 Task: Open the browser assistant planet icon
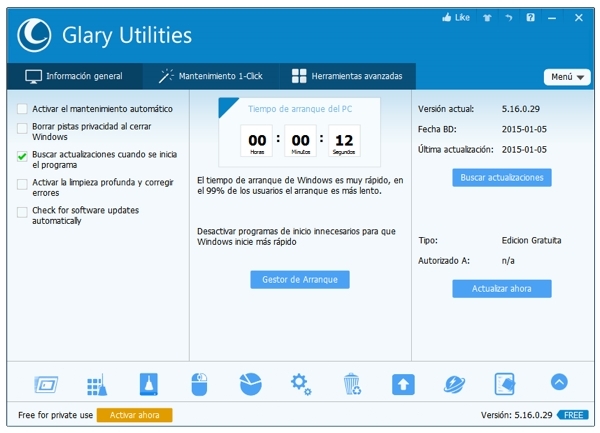click(x=454, y=384)
